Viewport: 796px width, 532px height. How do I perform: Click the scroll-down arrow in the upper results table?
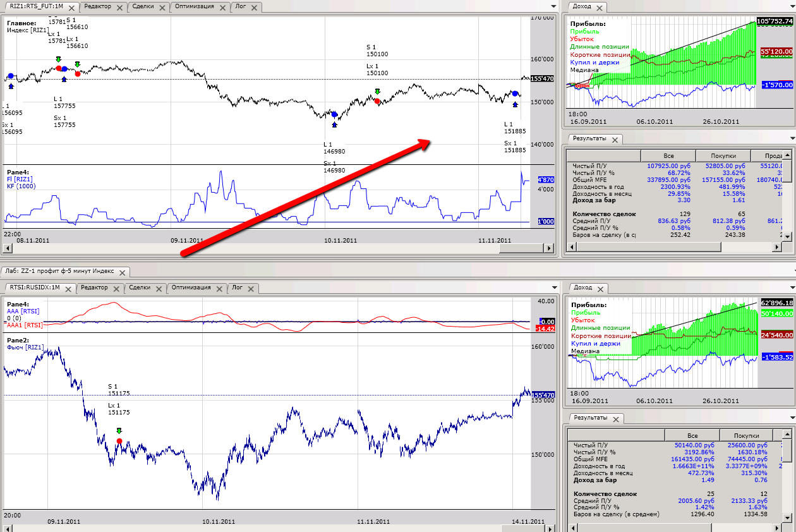point(787,238)
